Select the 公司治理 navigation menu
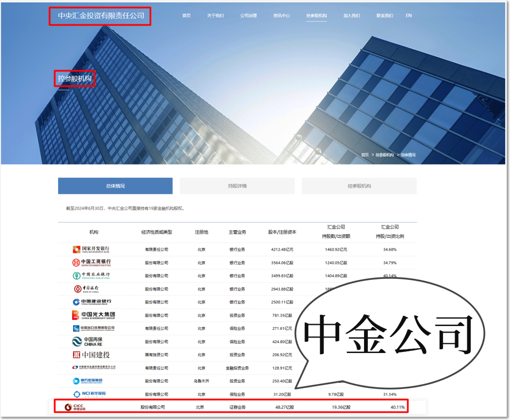Screen dimensions: 510x420 click(x=248, y=15)
